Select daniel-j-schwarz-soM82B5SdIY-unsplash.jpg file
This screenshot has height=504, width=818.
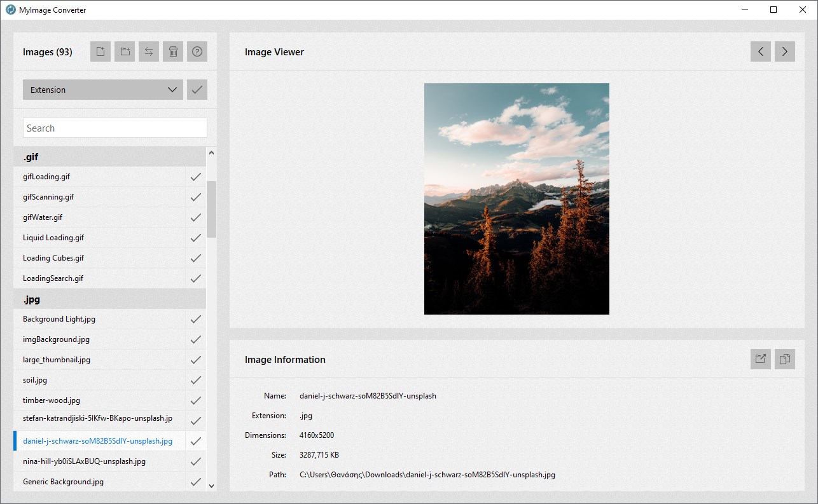99,441
